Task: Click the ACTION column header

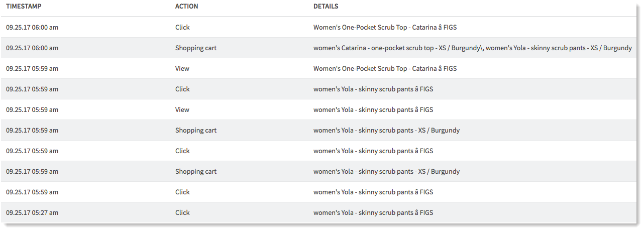Action: click(x=186, y=7)
